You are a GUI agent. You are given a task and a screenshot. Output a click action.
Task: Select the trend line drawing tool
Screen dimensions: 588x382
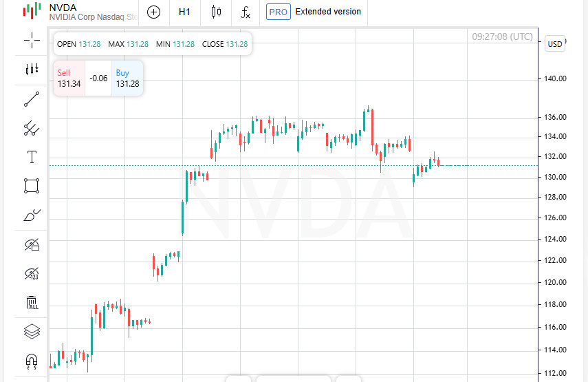pyautogui.click(x=32, y=99)
